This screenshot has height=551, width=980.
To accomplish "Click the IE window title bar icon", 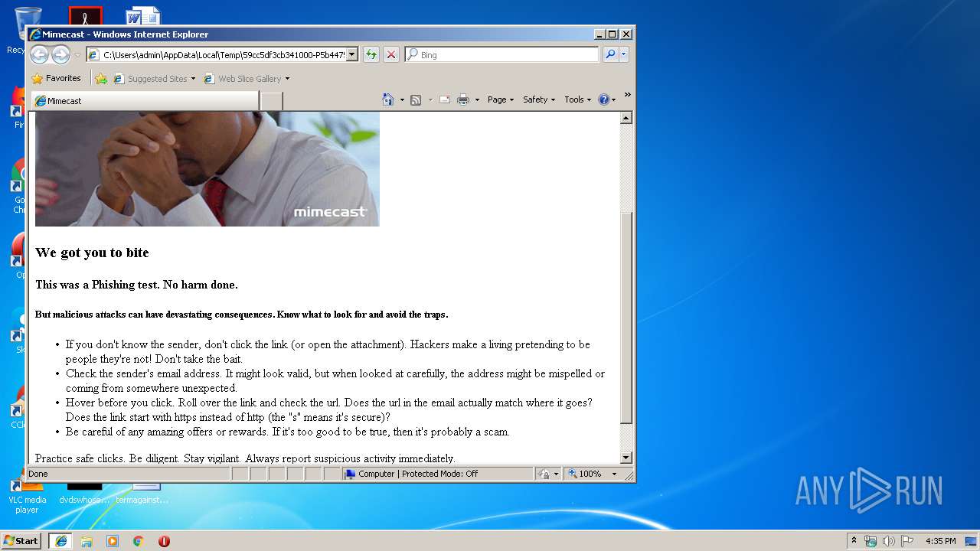I will (35, 34).
